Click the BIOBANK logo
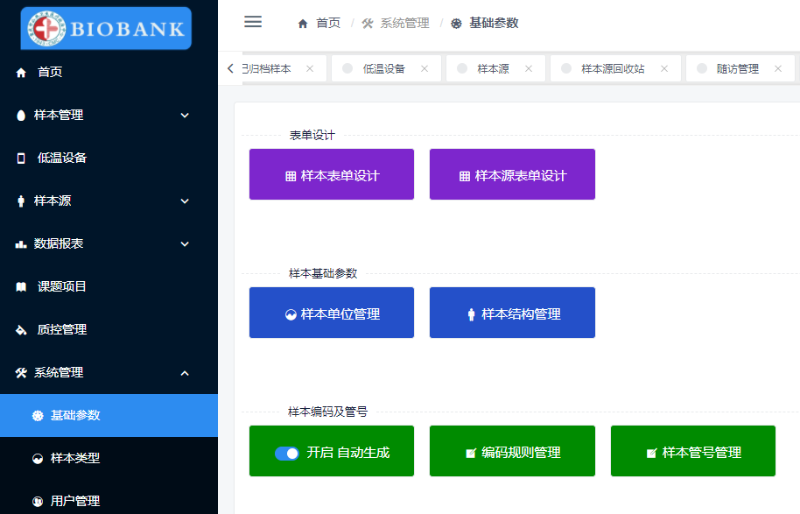Screen dimensions: 800x514 coord(106,28)
